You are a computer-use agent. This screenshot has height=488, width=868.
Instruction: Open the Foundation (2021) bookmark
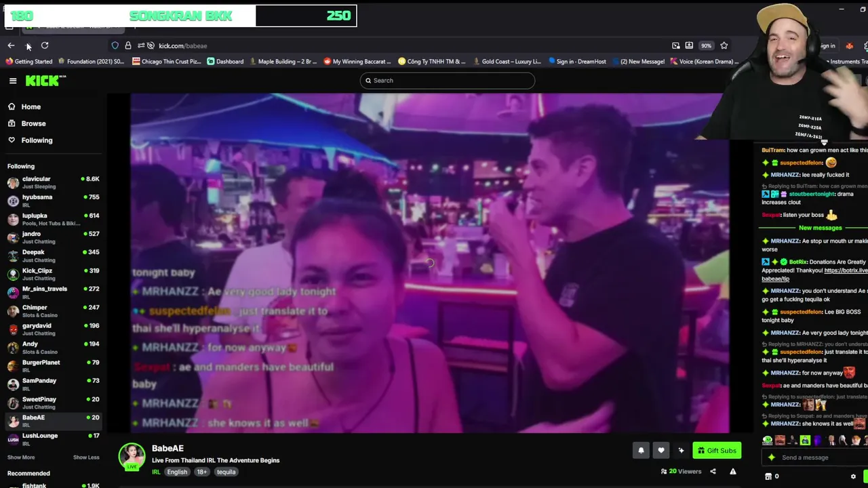pyautogui.click(x=91, y=62)
